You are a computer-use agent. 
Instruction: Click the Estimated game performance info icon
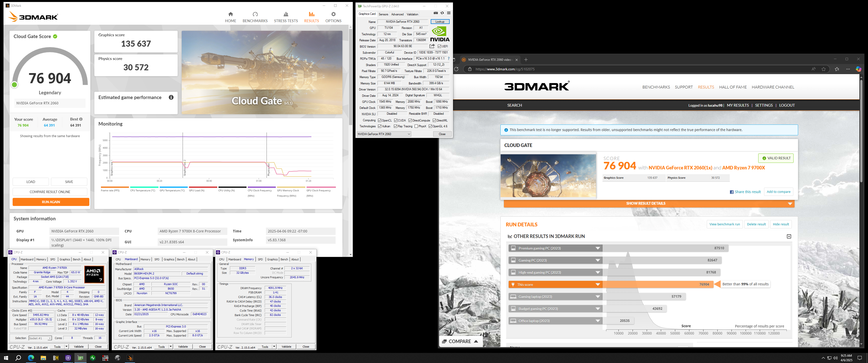(171, 97)
